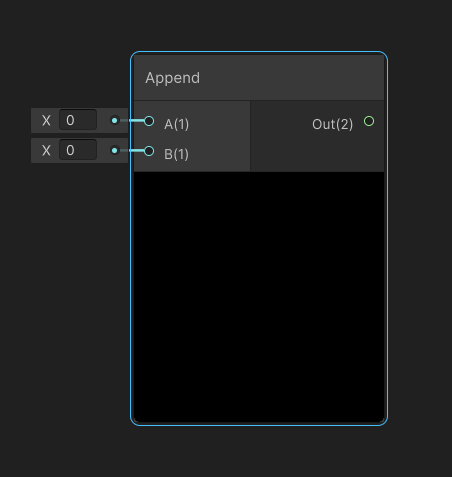
Task: Select the small cyan dot feeding input A
Action: [114, 120]
